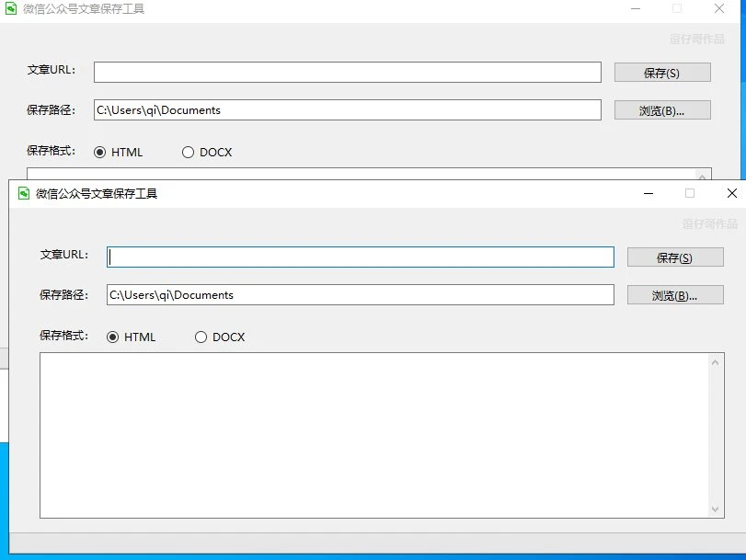Choose DOCX radio in the background window
This screenshot has height=560, width=746.
[188, 153]
